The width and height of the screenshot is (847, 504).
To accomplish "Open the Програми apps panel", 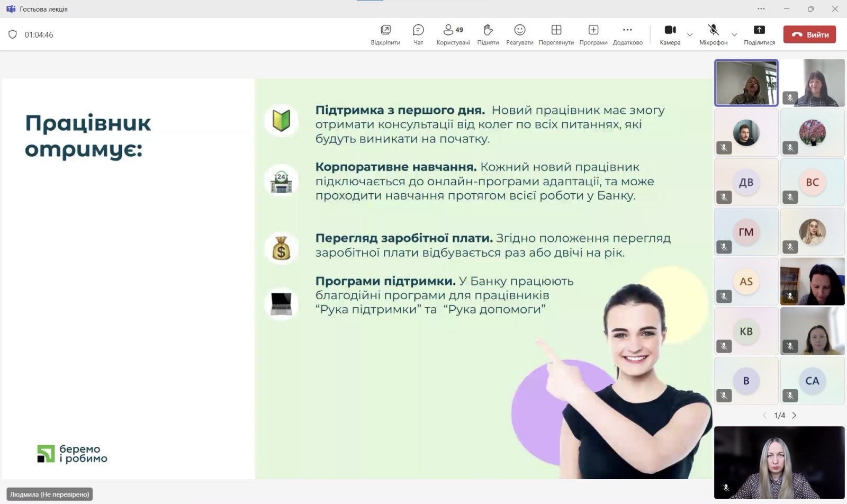I will click(x=593, y=34).
